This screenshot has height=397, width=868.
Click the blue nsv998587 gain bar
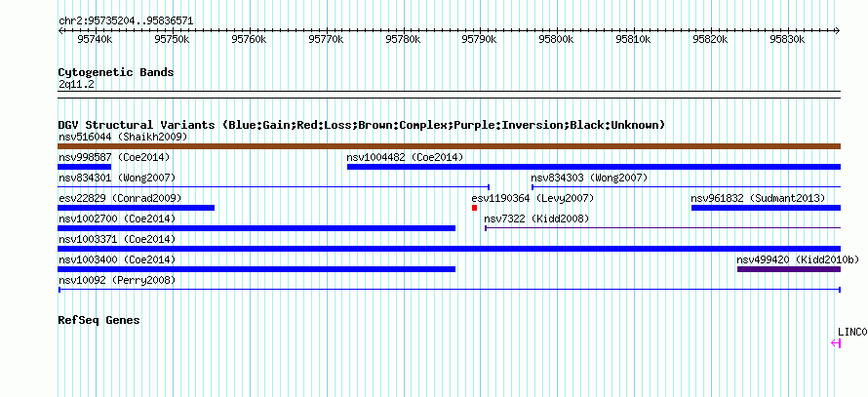[84, 167]
